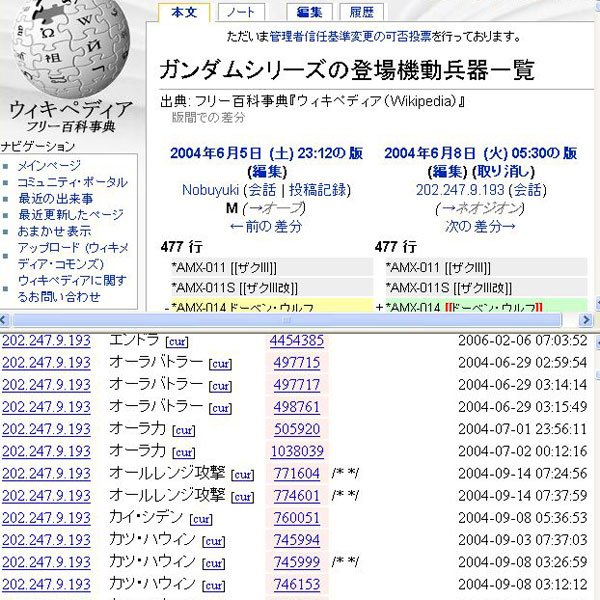Open IP link in the 1038039 row
This screenshot has height=600, width=600.
46,451
